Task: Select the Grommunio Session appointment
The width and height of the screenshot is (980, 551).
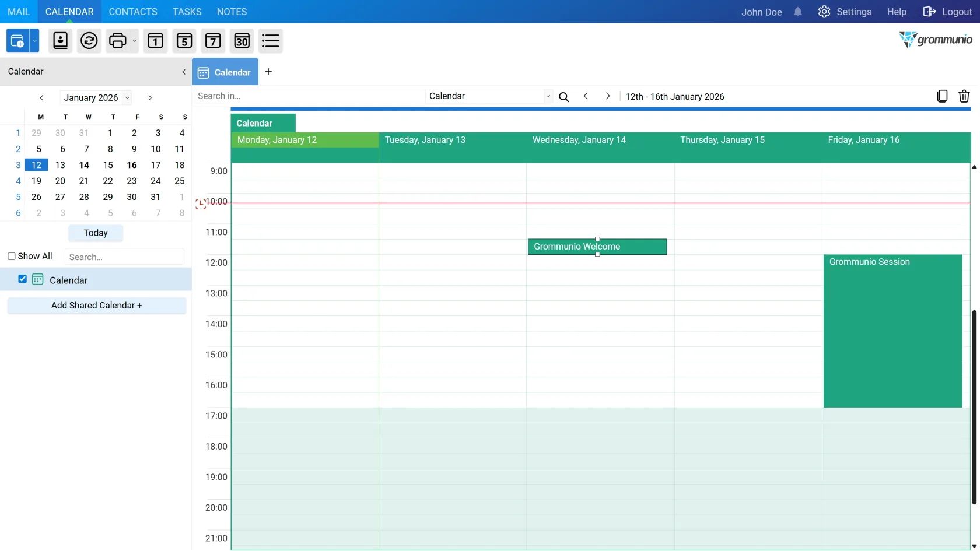Action: 892,331
